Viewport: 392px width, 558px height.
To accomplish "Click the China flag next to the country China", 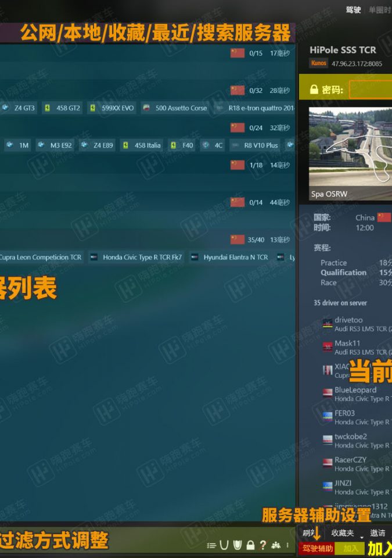I will point(384,217).
